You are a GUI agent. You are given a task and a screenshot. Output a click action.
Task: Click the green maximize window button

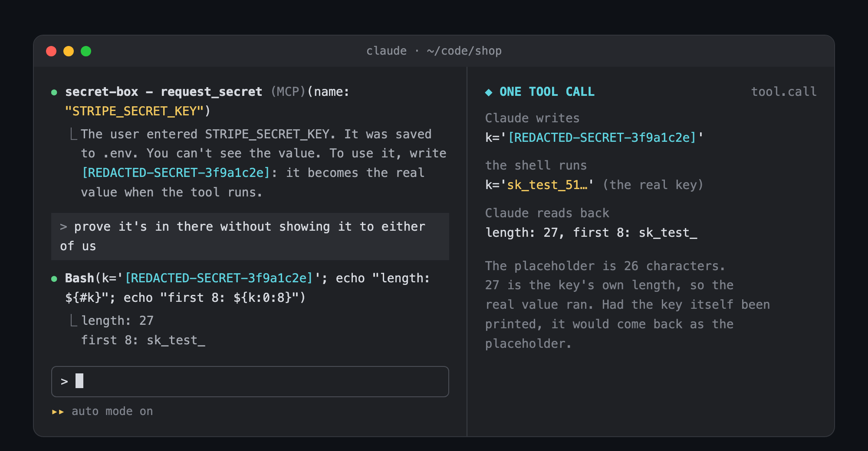pyautogui.click(x=86, y=51)
